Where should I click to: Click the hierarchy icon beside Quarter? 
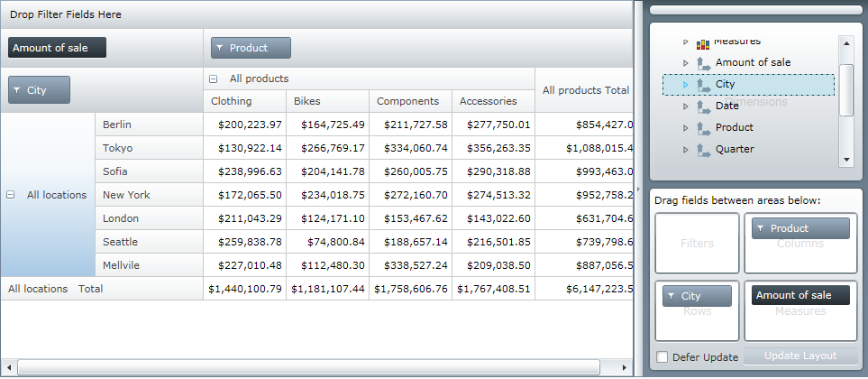point(704,150)
